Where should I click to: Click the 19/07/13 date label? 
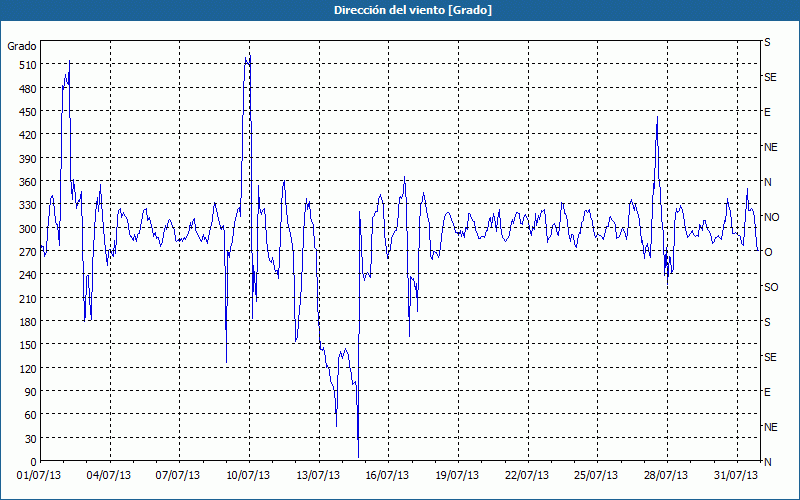coord(457,476)
